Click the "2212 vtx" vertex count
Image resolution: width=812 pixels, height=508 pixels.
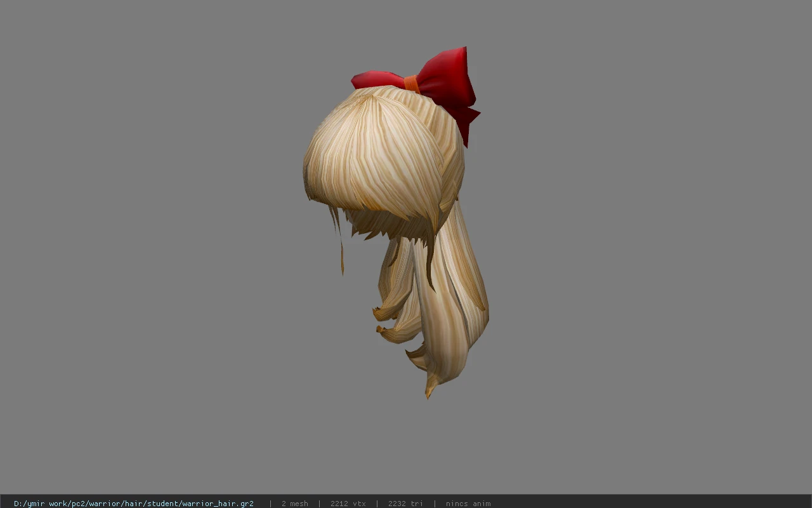(x=348, y=504)
